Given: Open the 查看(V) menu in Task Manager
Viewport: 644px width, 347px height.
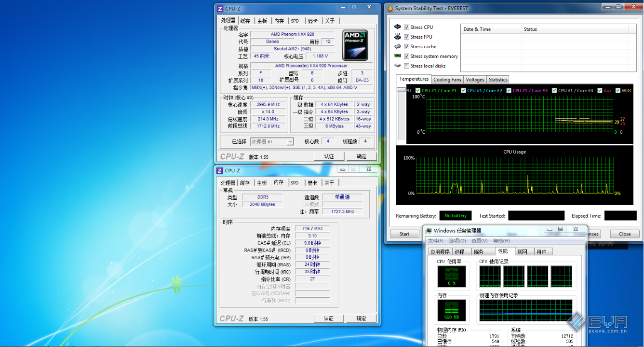Looking at the screenshot, I should pyautogui.click(x=480, y=241).
